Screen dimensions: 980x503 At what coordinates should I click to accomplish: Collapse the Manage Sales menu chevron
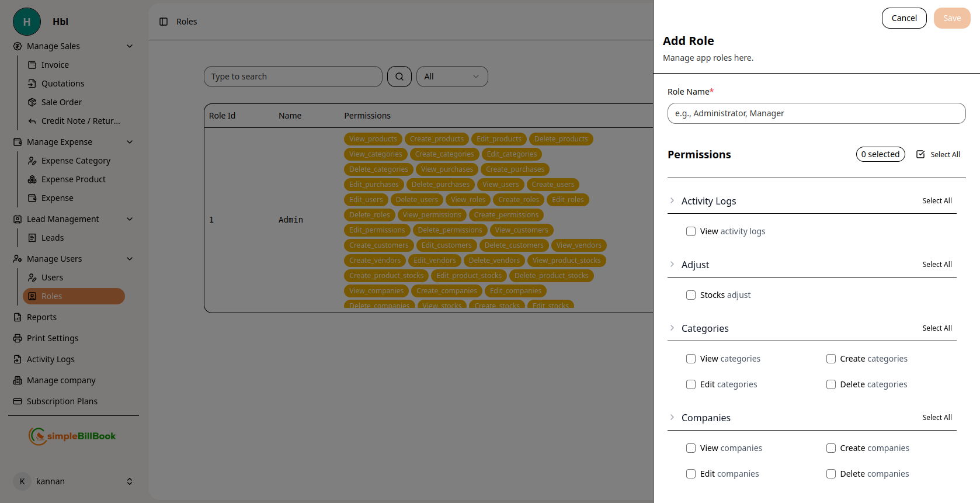click(130, 46)
